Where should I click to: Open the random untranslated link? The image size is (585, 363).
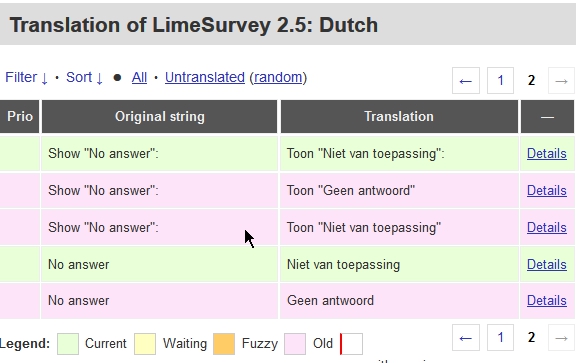coord(278,77)
